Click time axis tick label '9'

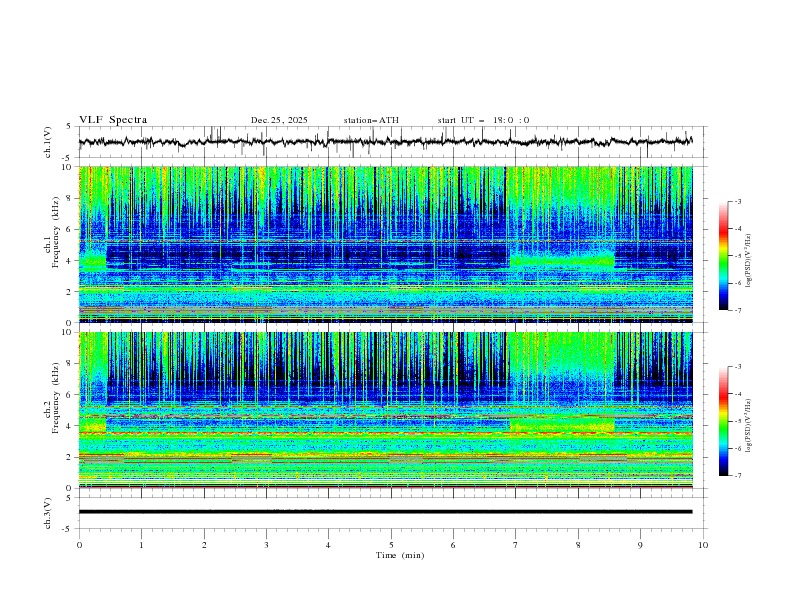point(640,545)
